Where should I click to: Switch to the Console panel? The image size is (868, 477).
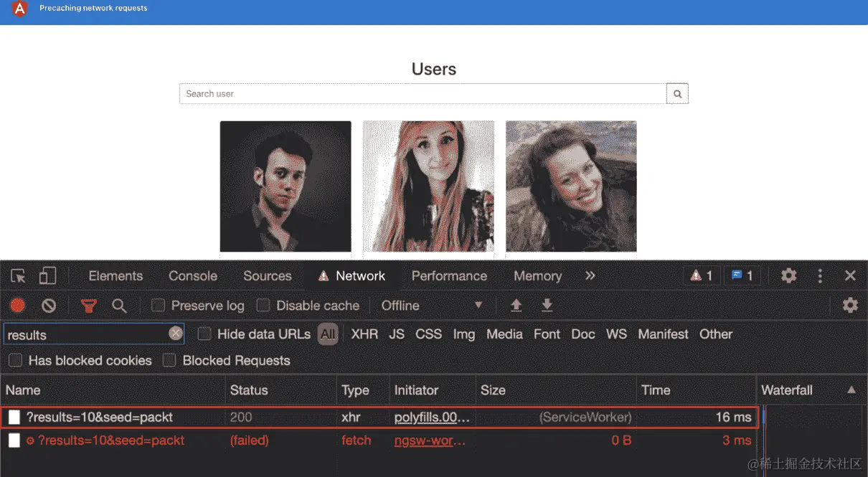(x=192, y=275)
